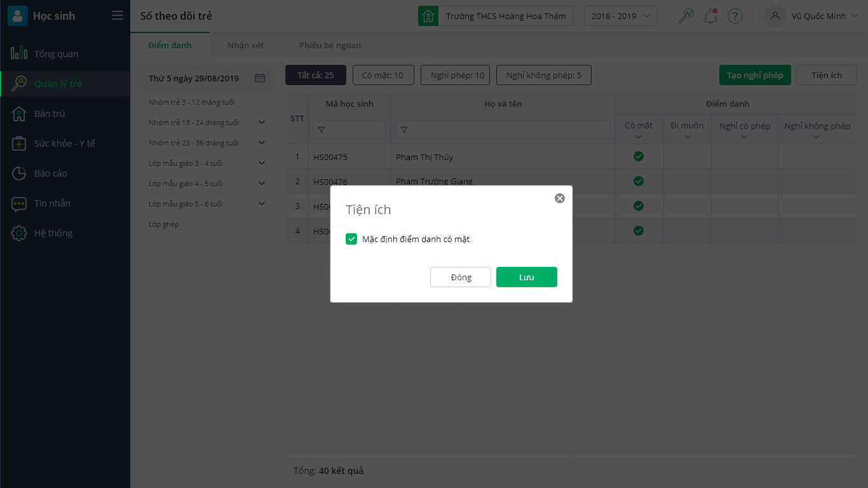Switch to the Nhận xét tab
Image resolution: width=868 pixels, height=488 pixels.
(x=245, y=46)
